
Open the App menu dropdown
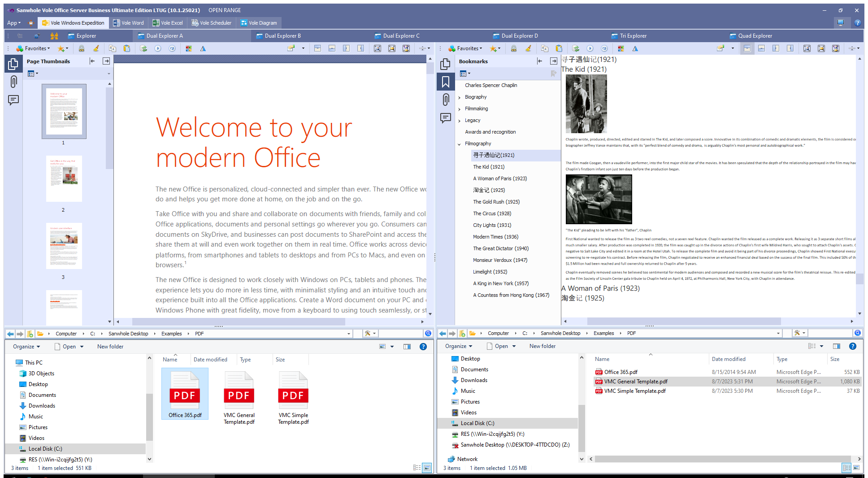(14, 23)
